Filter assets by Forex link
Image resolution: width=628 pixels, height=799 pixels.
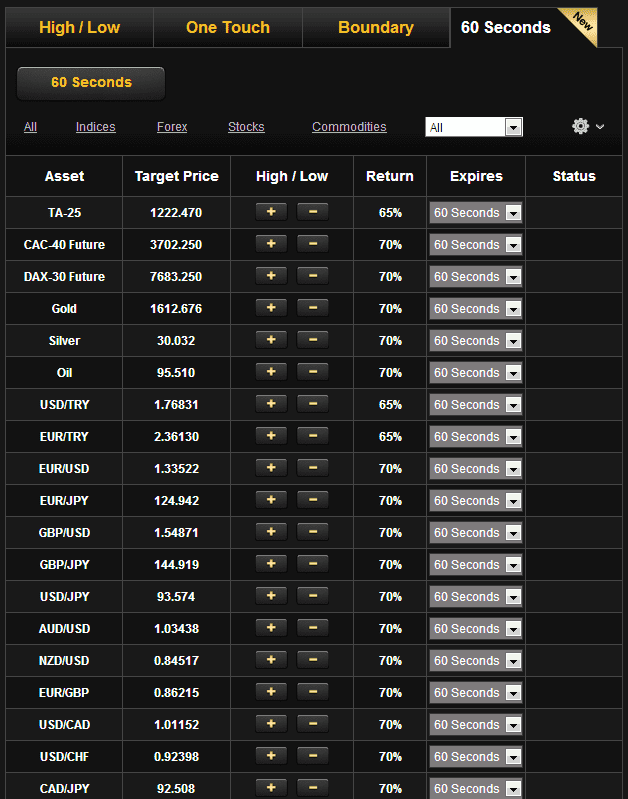(x=172, y=127)
